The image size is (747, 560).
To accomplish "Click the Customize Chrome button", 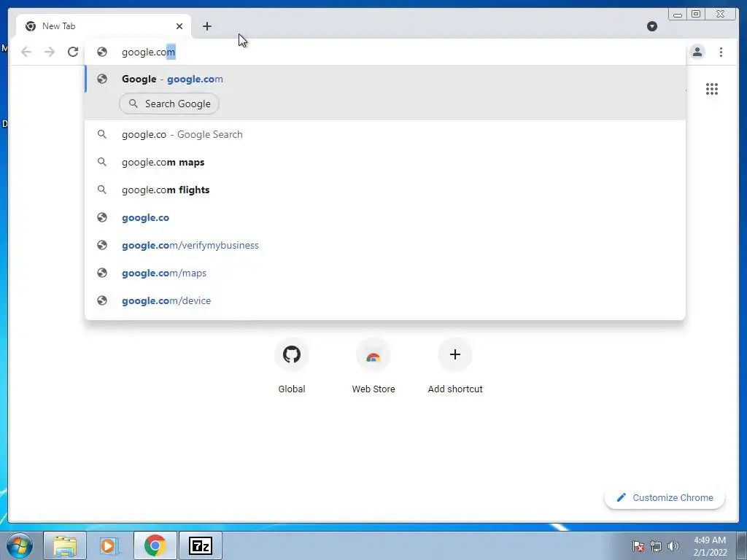I will 665,497.
